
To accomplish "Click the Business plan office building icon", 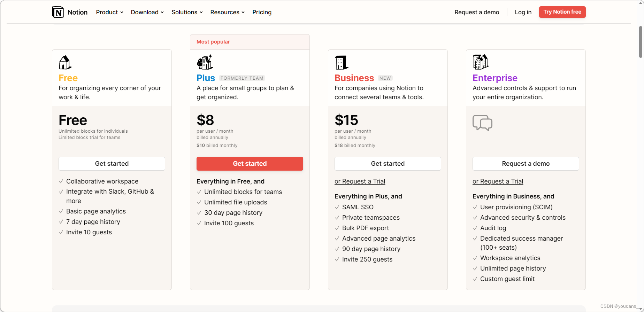I will tap(341, 63).
